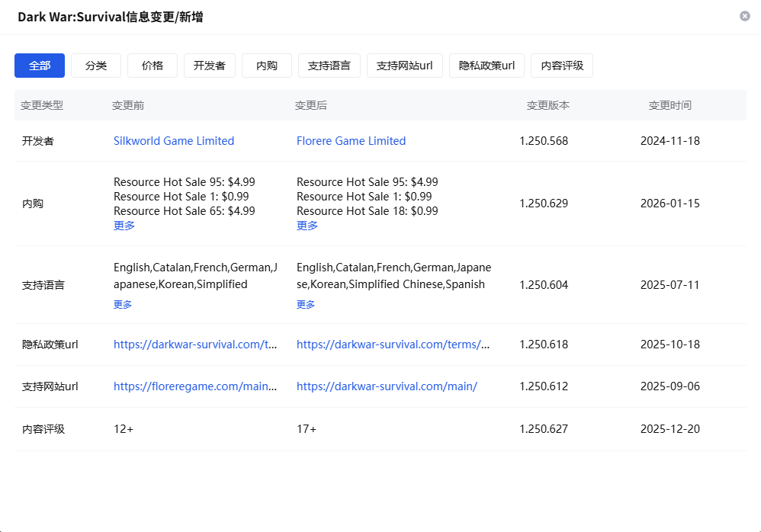Viewport: 761px width, 532px height.
Task: Open the old privacy policy URL
Action: 197,344
